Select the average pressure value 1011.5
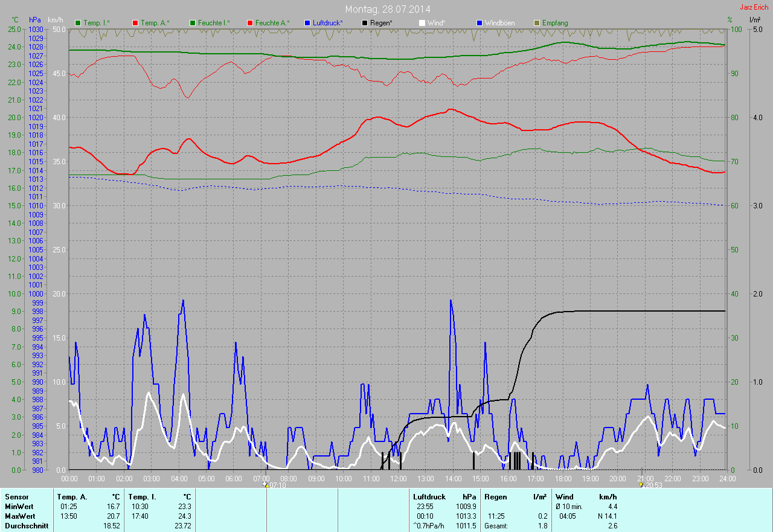This screenshot has width=773, height=532. [466, 526]
